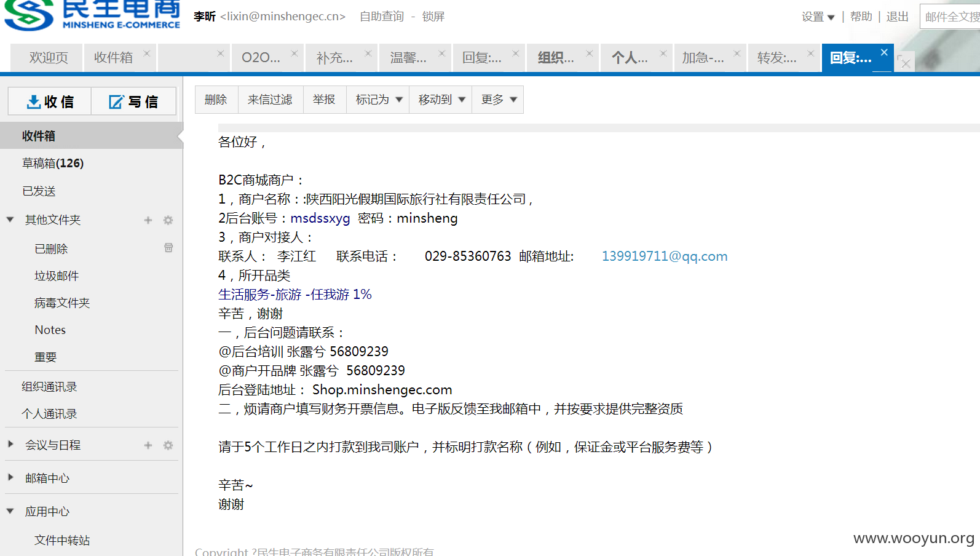Click the 自助查询 link
This screenshot has width=980, height=556.
pos(382,17)
